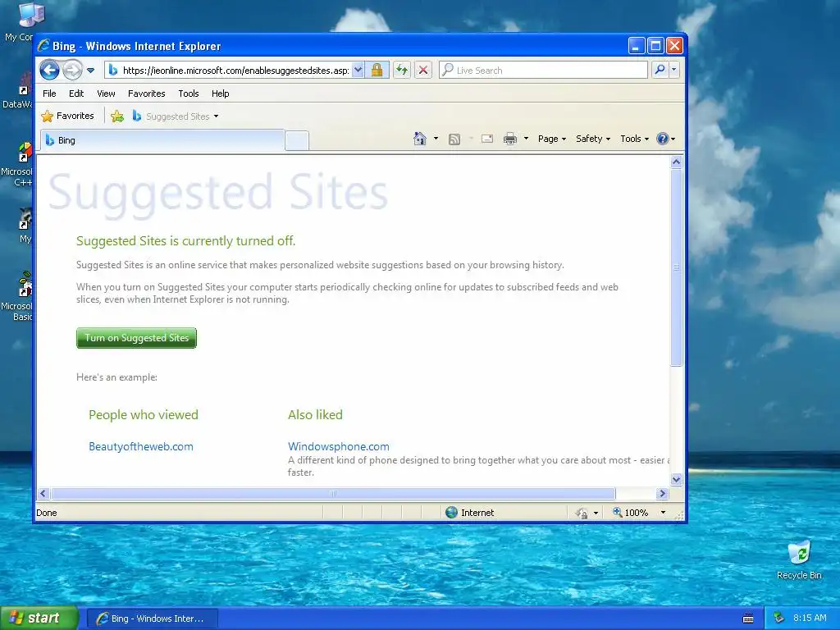Open the Favorites star button
The height and width of the screenshot is (630, 840).
67,116
